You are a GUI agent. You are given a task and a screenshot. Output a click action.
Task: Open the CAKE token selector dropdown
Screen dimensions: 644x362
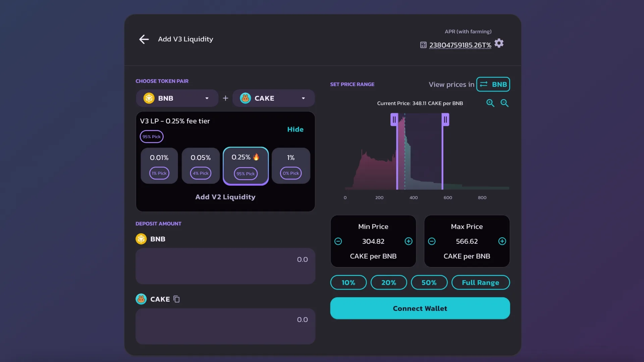click(x=273, y=98)
